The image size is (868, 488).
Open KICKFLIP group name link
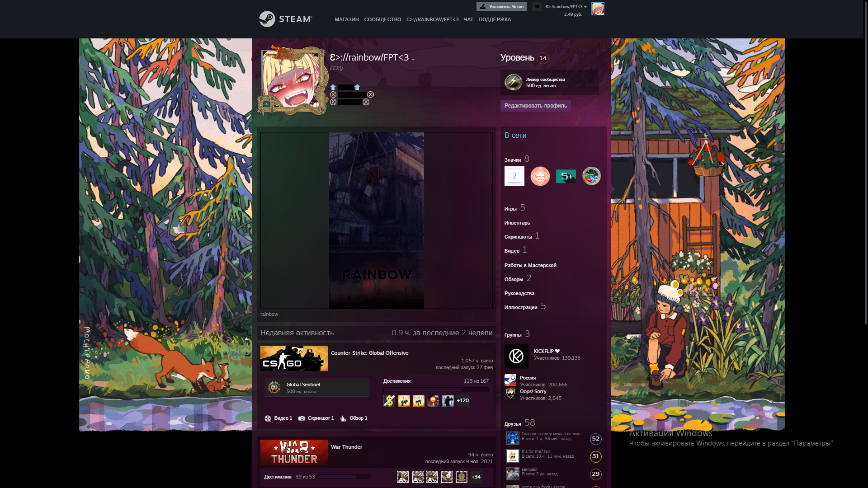pyautogui.click(x=547, y=351)
